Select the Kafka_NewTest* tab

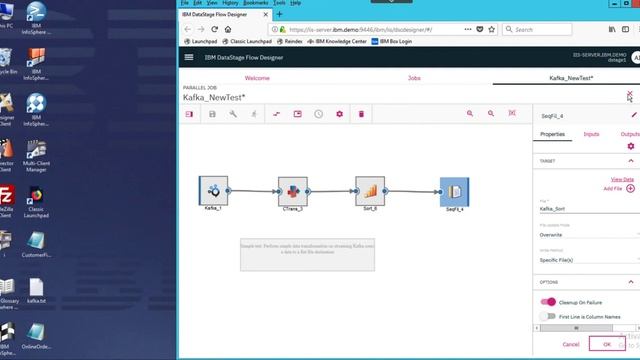pyautogui.click(x=571, y=78)
